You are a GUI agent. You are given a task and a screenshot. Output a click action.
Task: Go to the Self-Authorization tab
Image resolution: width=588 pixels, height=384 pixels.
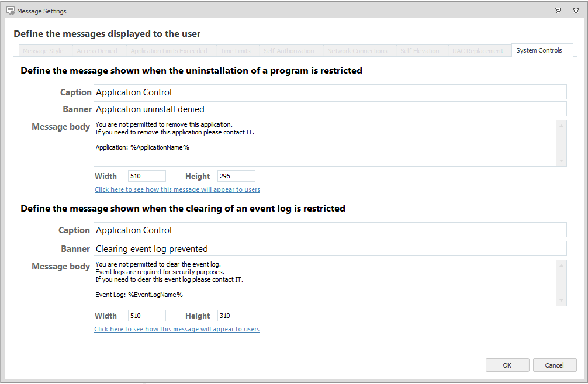(x=289, y=51)
